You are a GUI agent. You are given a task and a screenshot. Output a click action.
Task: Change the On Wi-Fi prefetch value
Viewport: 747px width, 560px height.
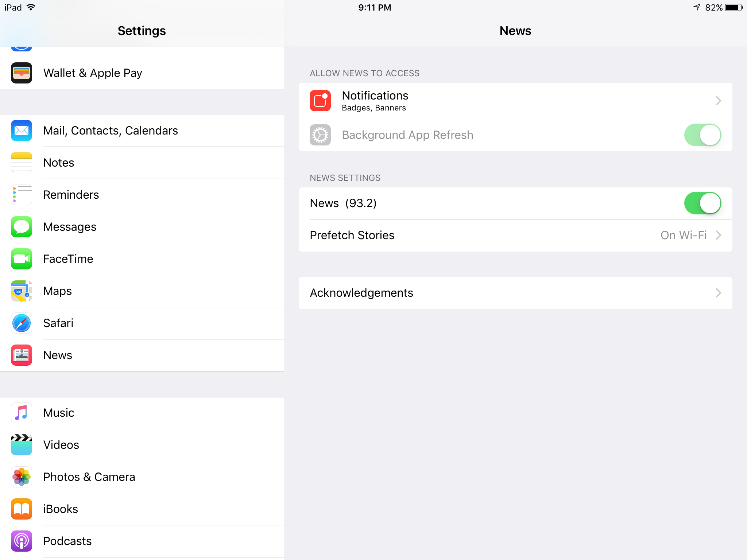[x=684, y=235]
